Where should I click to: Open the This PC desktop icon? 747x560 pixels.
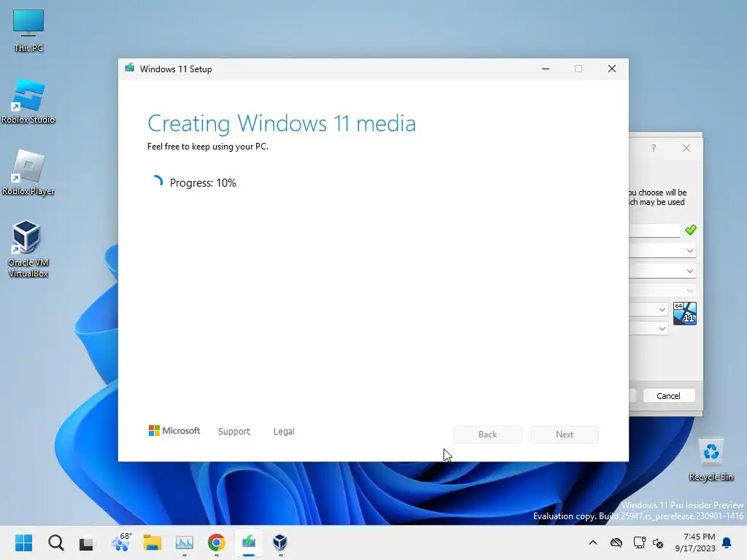(28, 31)
